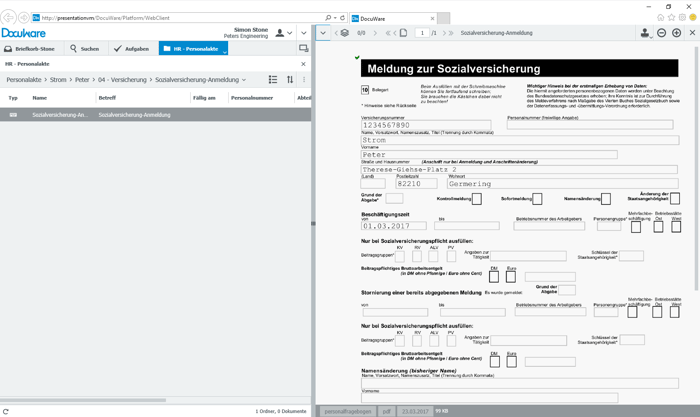Screen dimensions: 700x417
Task: Click the browser back arrow
Action: click(8, 18)
